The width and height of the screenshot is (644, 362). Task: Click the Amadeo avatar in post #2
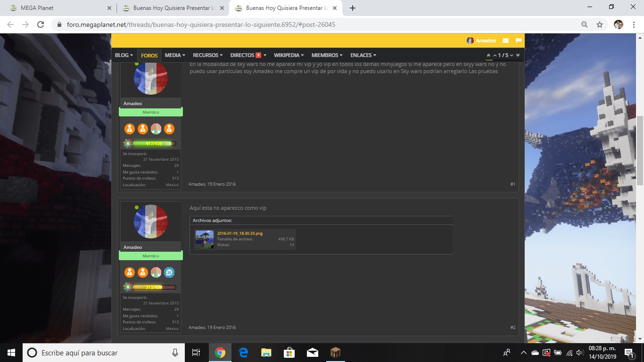pos(151,221)
